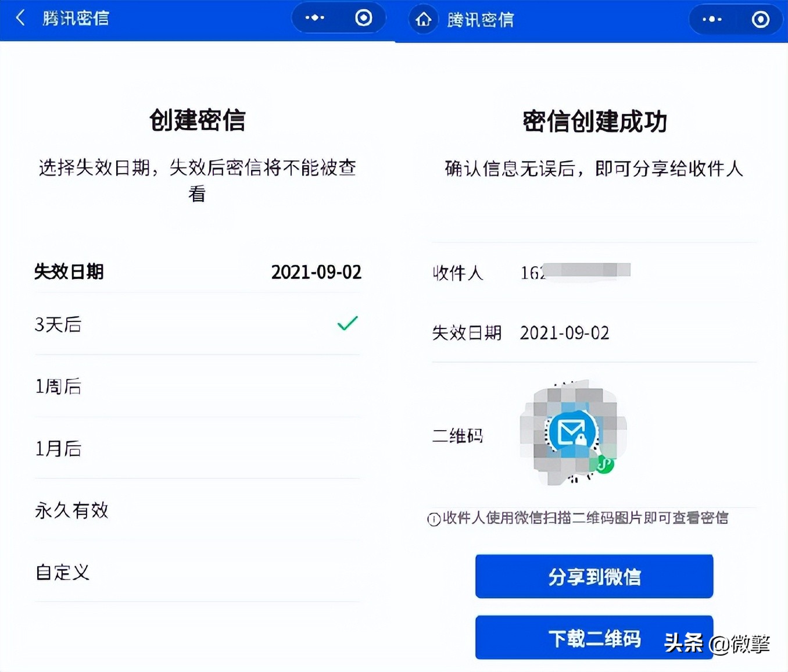Go back using left screen's back arrow
This screenshot has width=788, height=672.
pyautogui.click(x=20, y=18)
